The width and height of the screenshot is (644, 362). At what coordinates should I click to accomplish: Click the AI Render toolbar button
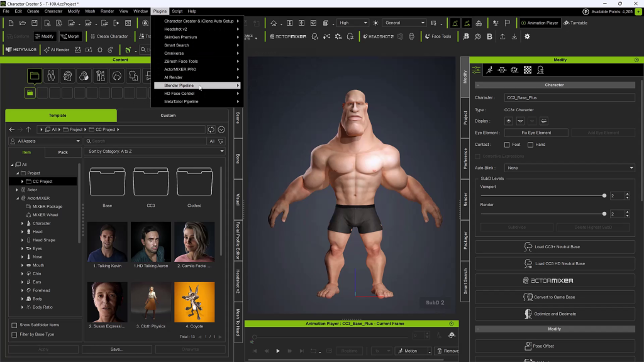pyautogui.click(x=56, y=50)
